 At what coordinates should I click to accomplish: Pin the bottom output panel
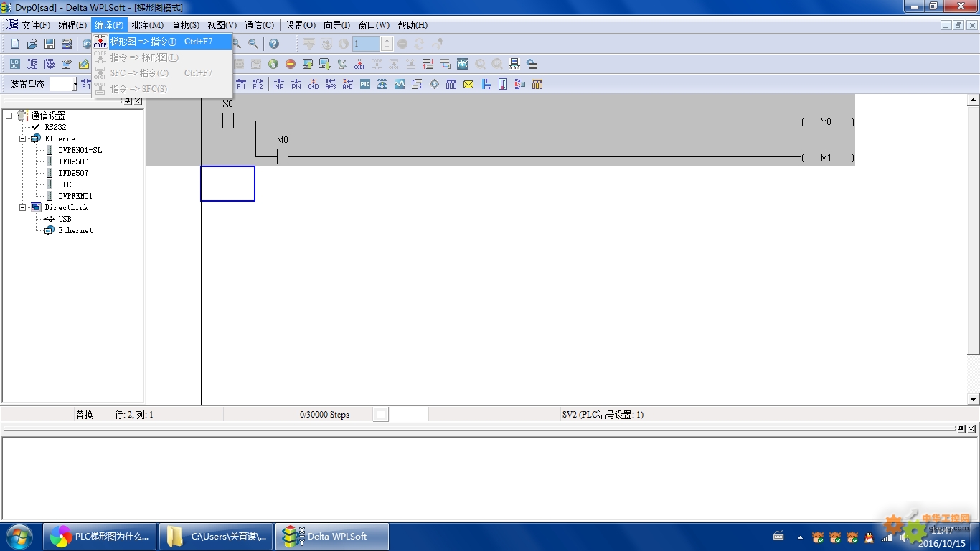coord(961,429)
